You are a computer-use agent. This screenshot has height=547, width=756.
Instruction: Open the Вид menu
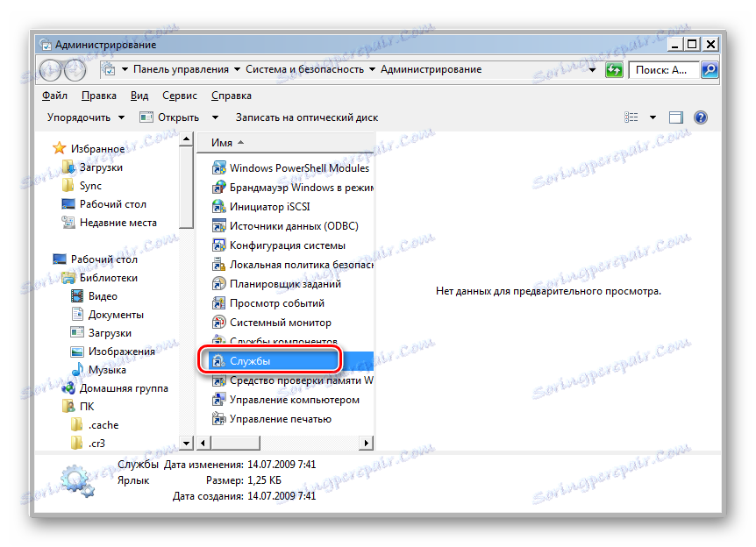pos(139,96)
